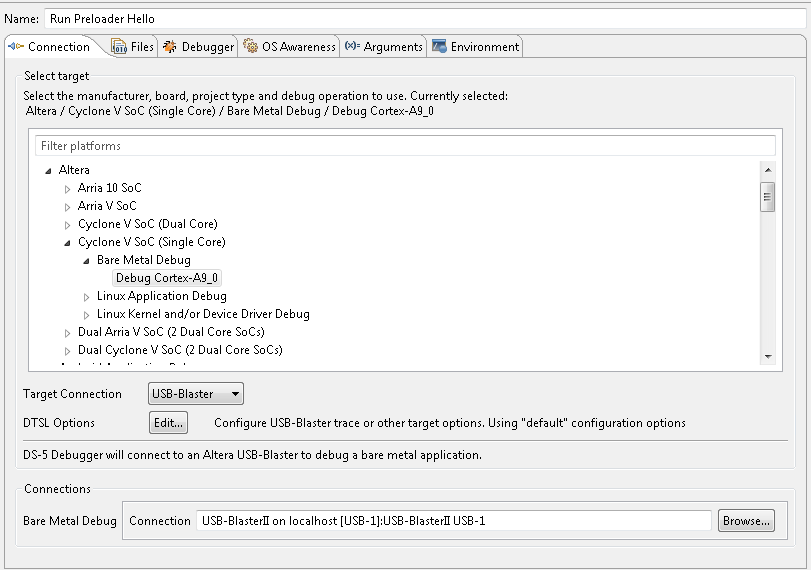The height and width of the screenshot is (570, 811).
Task: Click the platform list scrollbar thumb
Action: (768, 197)
